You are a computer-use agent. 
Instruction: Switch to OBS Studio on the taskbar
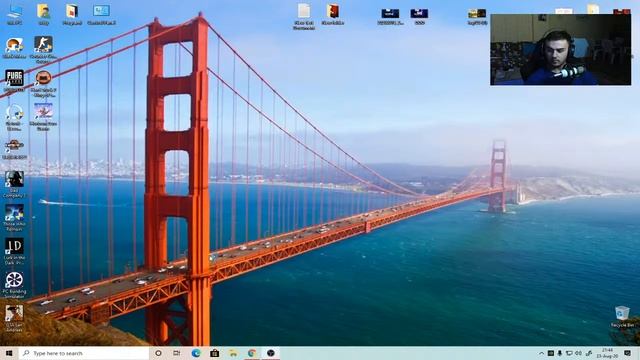pyautogui.click(x=271, y=353)
